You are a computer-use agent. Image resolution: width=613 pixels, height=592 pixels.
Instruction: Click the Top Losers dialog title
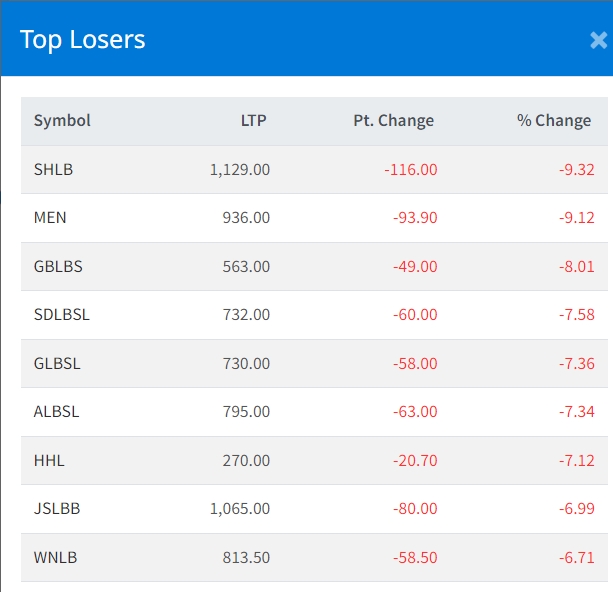point(83,40)
